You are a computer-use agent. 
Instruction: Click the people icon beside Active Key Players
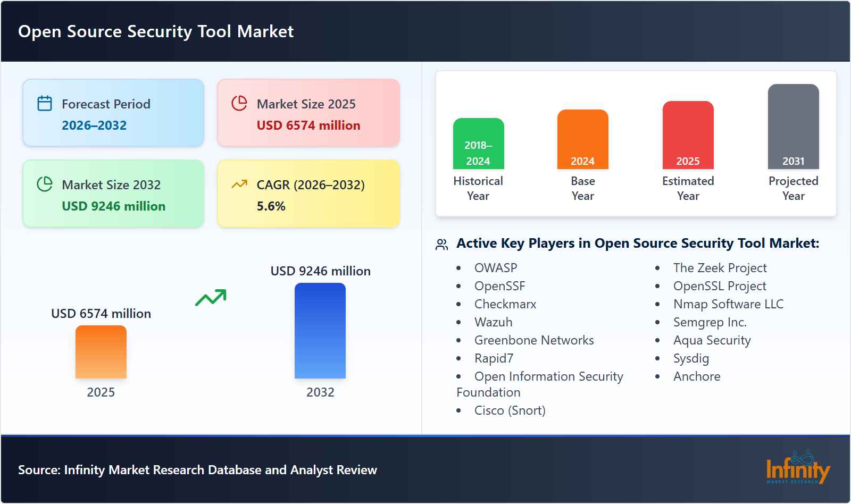pos(442,244)
